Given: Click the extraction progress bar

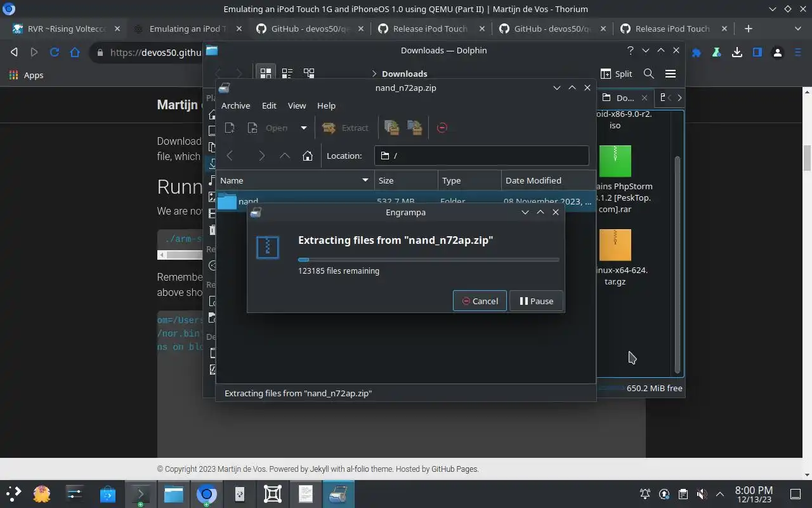Looking at the screenshot, I should 429,260.
